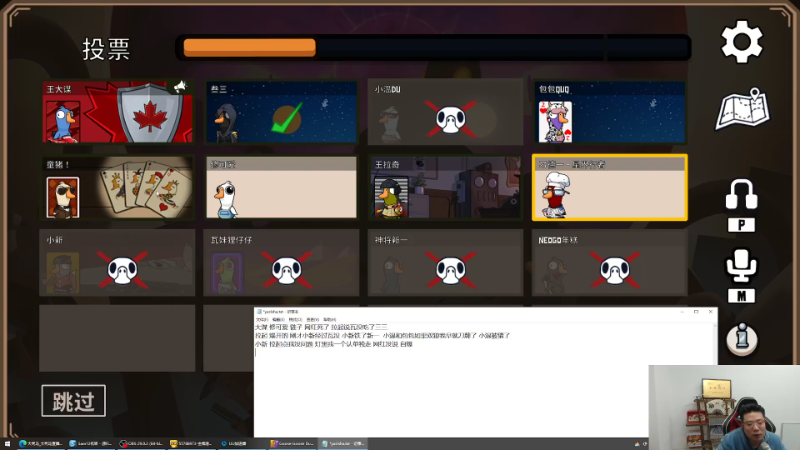
Task: Vote for the red maple leaf shield player card
Action: (117, 112)
